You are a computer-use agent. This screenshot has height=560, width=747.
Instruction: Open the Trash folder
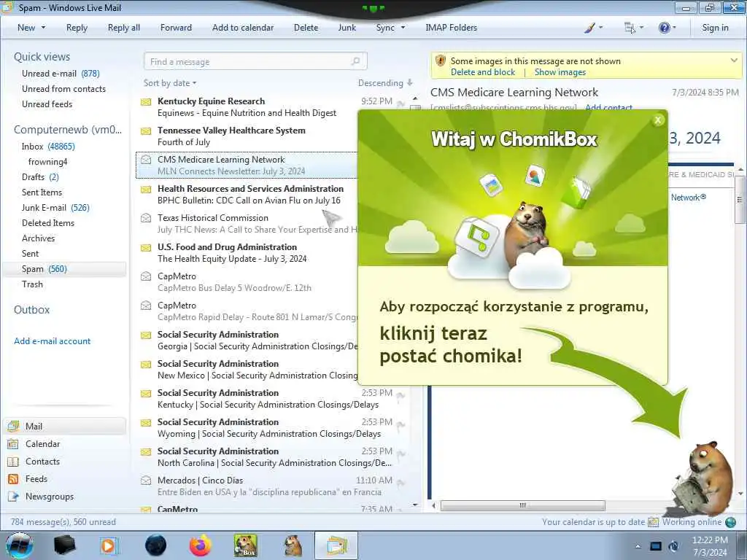click(32, 284)
